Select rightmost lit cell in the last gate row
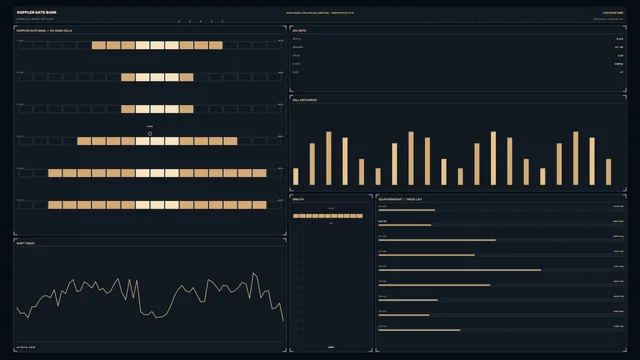This screenshot has height=360, width=640. point(260,205)
